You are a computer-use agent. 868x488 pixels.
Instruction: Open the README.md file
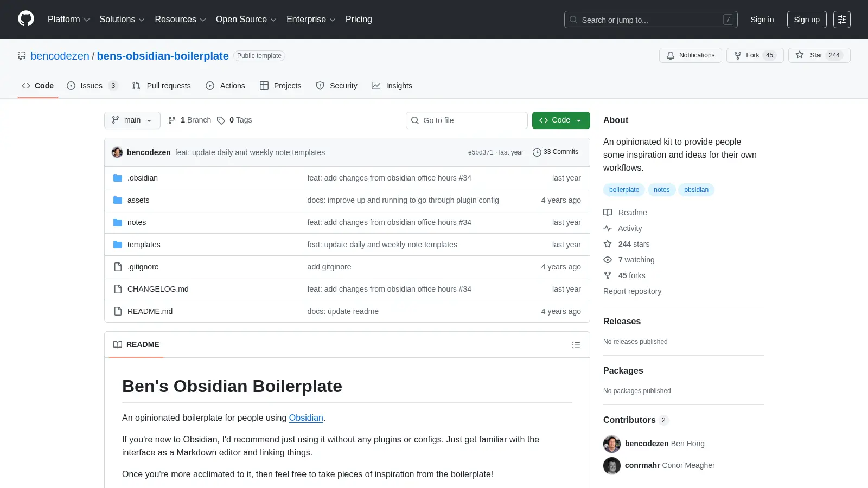click(x=150, y=311)
